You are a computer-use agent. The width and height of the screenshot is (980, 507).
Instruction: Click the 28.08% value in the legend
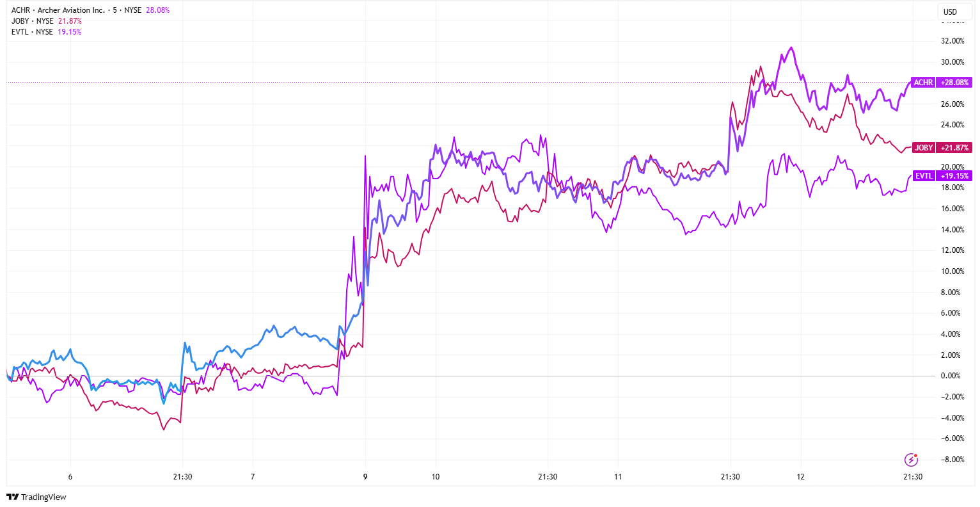pyautogui.click(x=158, y=10)
